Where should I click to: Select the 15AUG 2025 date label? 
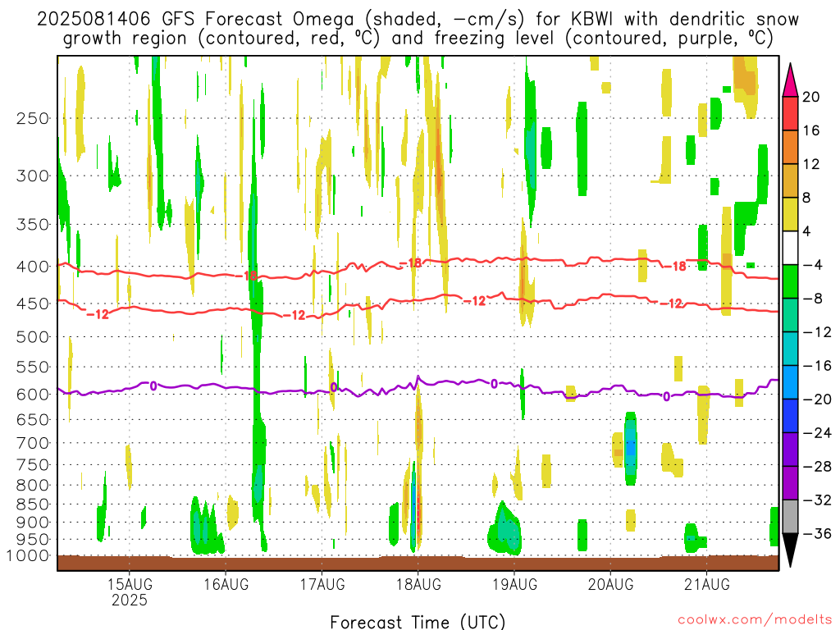coord(129,591)
